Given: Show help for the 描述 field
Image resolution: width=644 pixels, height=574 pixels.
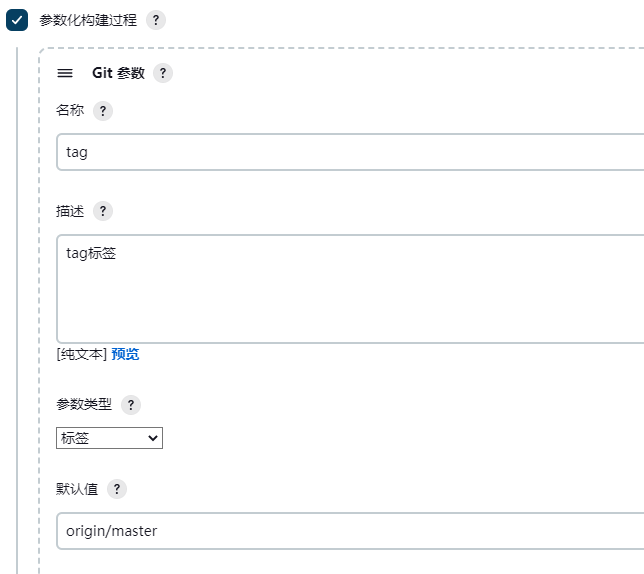Looking at the screenshot, I should 102,211.
